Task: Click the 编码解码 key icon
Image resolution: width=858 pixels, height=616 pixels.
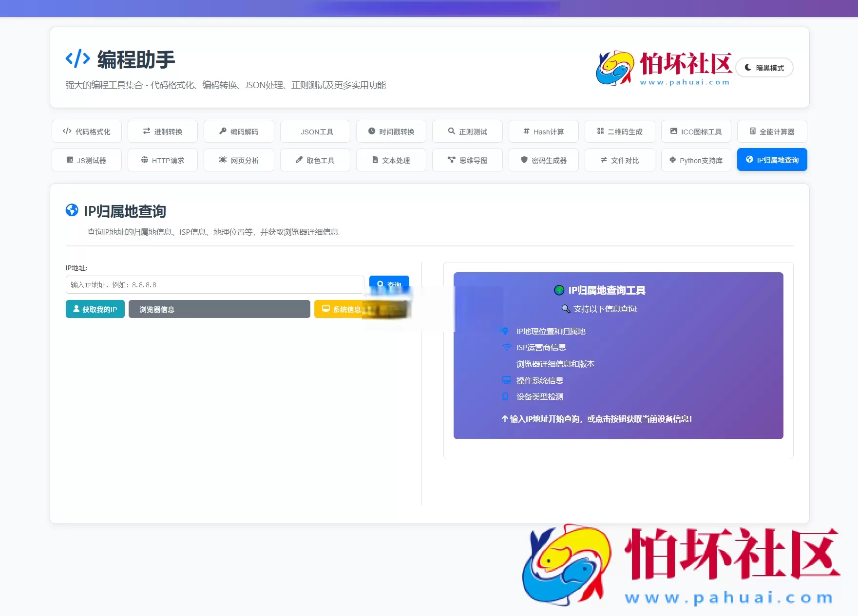Action: click(x=222, y=131)
